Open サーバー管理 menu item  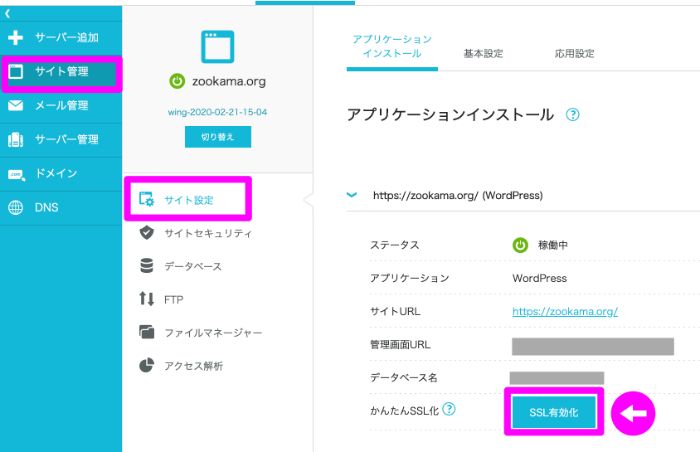tap(61, 140)
